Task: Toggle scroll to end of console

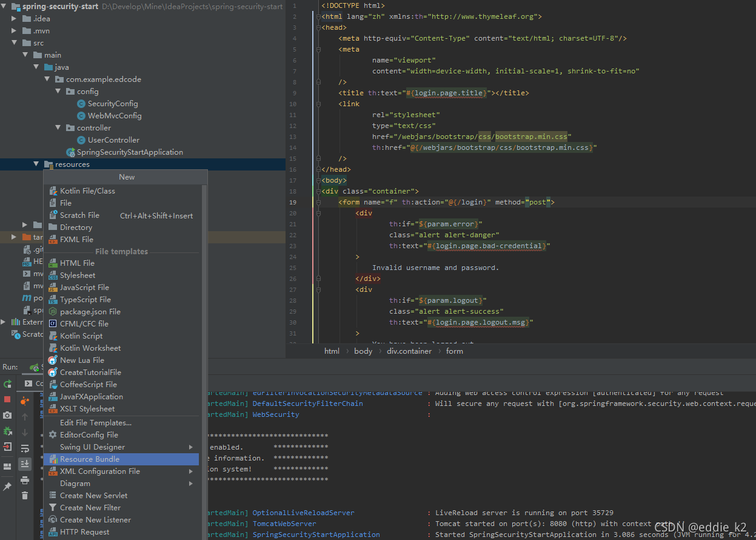Action: point(25,464)
